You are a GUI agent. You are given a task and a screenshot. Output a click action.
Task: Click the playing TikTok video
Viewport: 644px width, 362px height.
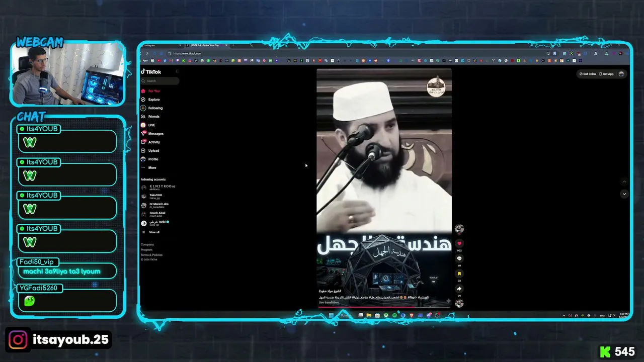[x=384, y=187]
